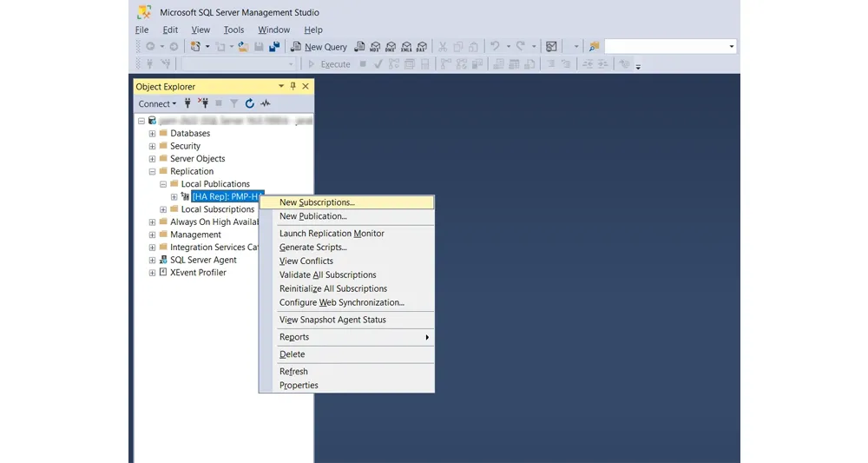Viewport: 868px width, 463px height.
Task: Expand the [HA Rep] publication node
Action: point(174,196)
